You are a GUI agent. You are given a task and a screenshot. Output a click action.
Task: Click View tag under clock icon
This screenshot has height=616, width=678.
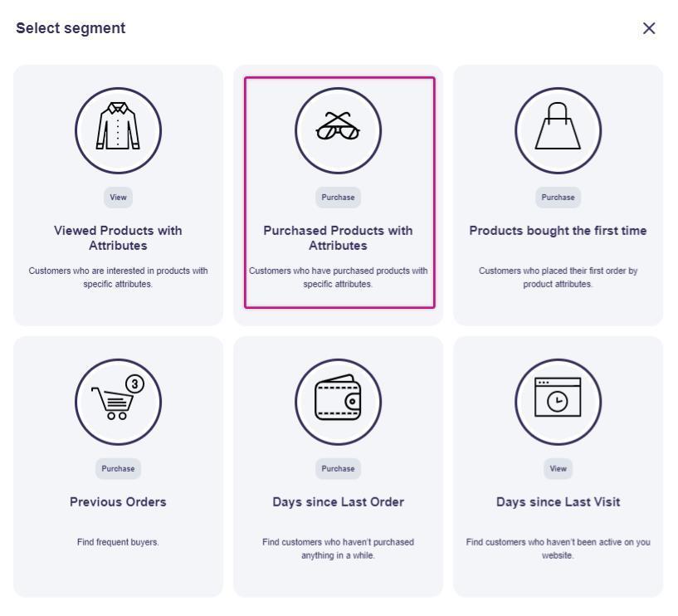click(x=558, y=469)
